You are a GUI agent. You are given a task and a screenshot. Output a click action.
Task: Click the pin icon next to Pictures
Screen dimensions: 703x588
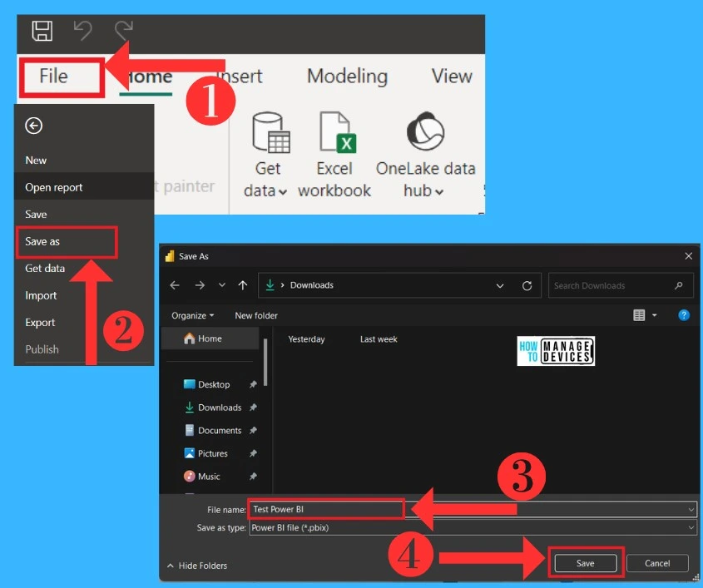[x=253, y=453]
